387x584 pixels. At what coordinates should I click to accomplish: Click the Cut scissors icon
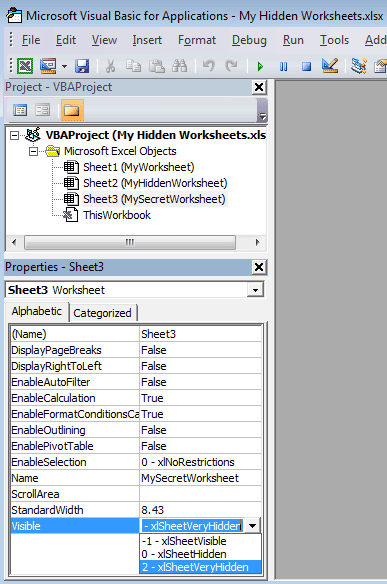pyautogui.click(x=110, y=66)
